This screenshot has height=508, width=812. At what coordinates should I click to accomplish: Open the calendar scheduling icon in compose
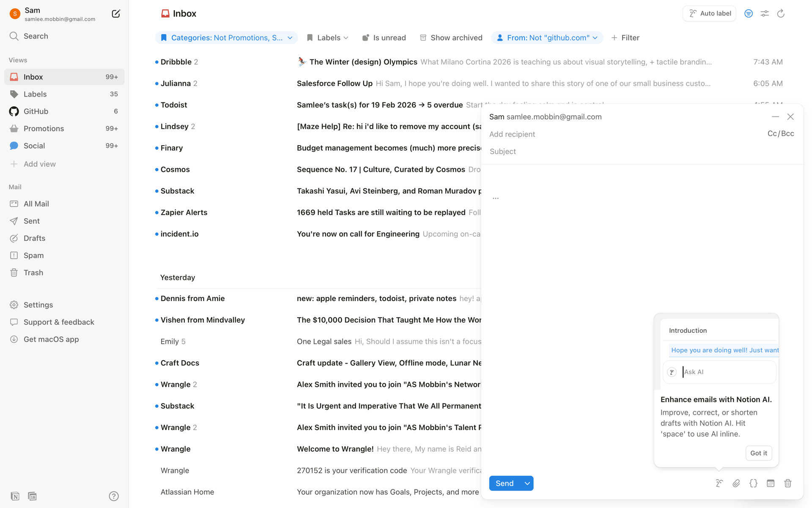[x=771, y=483]
